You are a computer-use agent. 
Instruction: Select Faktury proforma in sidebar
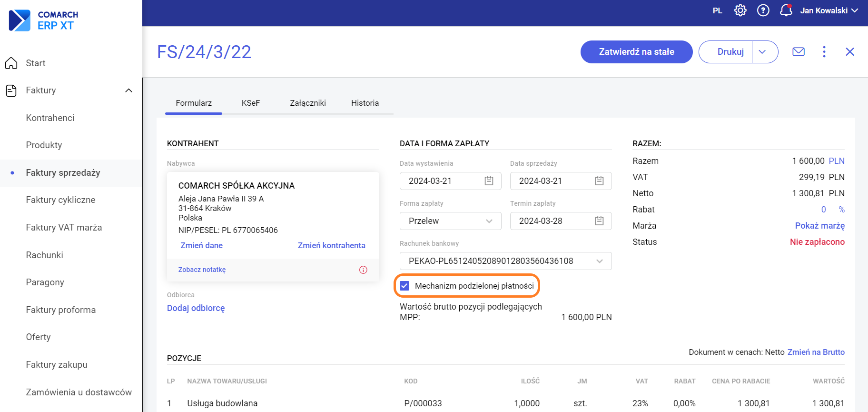point(61,310)
